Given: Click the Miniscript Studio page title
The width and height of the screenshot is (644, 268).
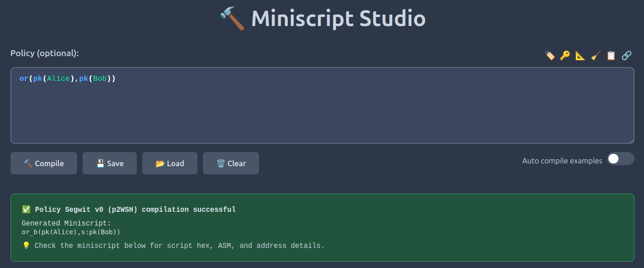Looking at the screenshot, I should pos(338,19).
